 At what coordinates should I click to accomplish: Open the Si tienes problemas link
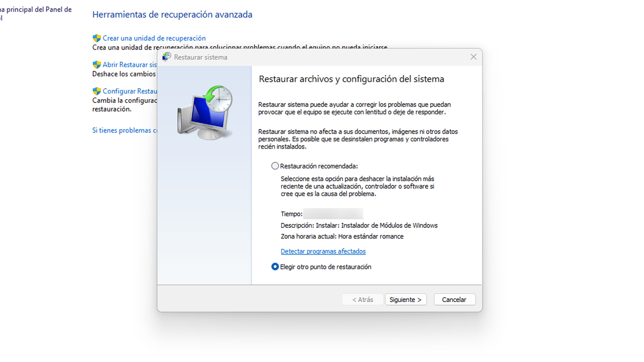(x=124, y=130)
